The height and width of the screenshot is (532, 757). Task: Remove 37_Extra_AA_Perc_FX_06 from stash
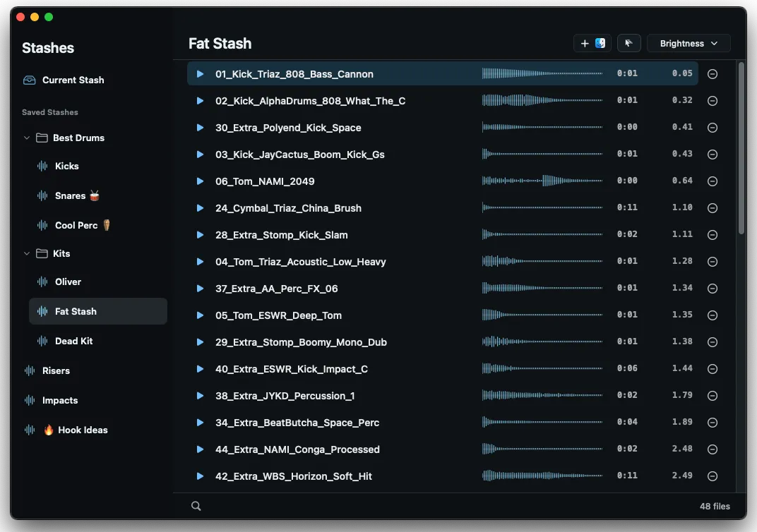[x=712, y=289]
